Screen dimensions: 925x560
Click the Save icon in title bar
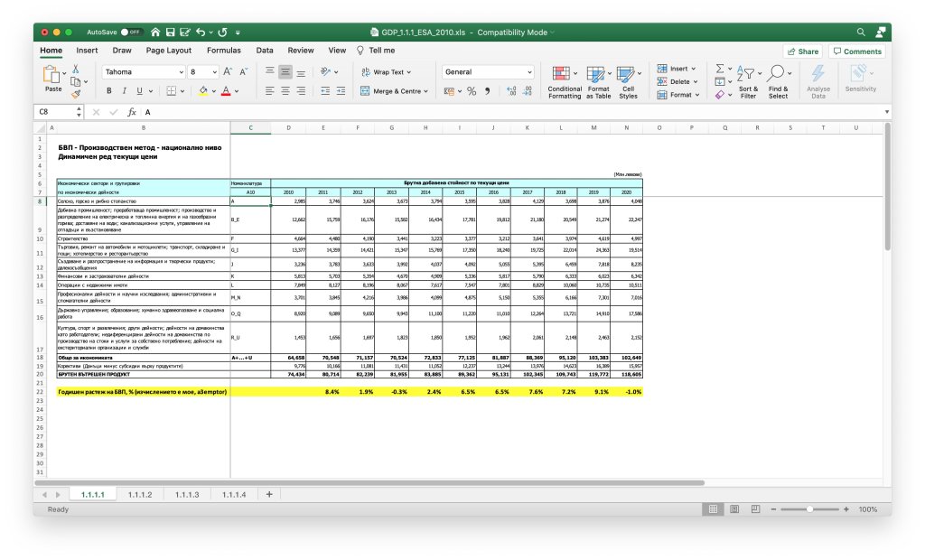pyautogui.click(x=171, y=32)
